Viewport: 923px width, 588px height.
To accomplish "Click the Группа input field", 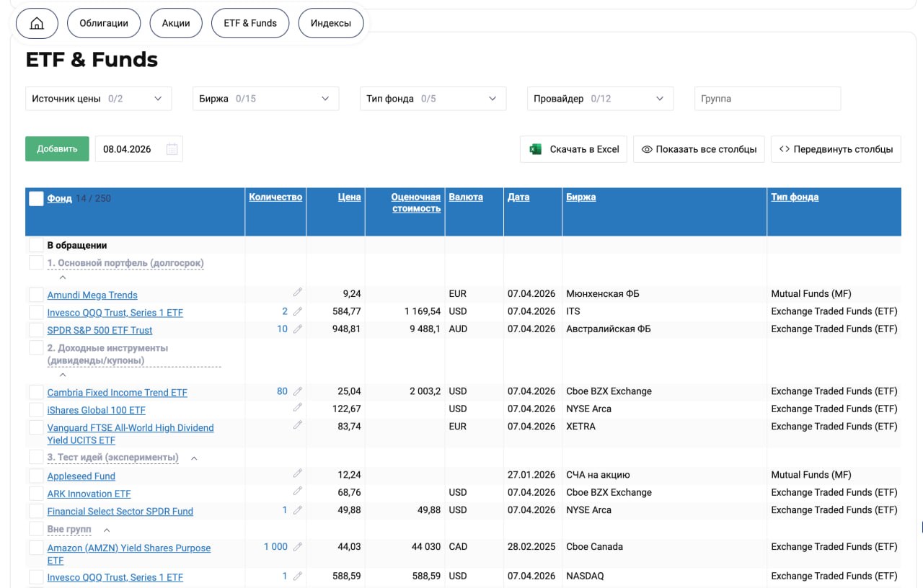I will (x=767, y=99).
